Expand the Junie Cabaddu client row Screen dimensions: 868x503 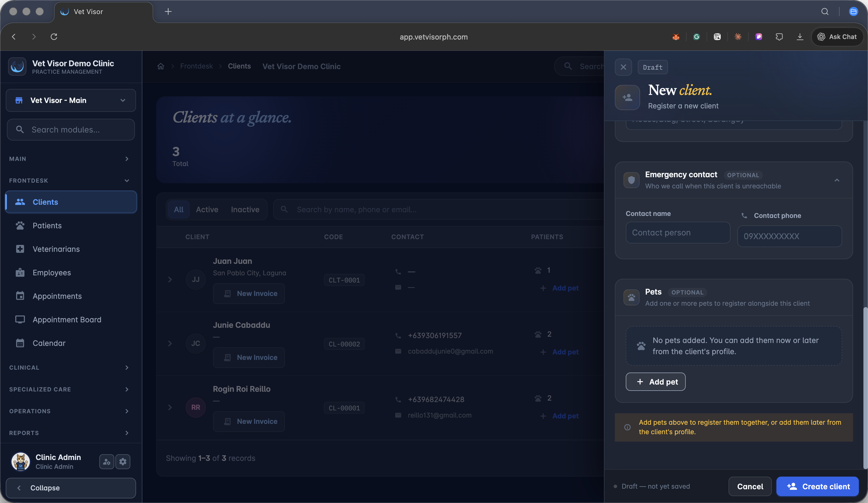pos(170,343)
